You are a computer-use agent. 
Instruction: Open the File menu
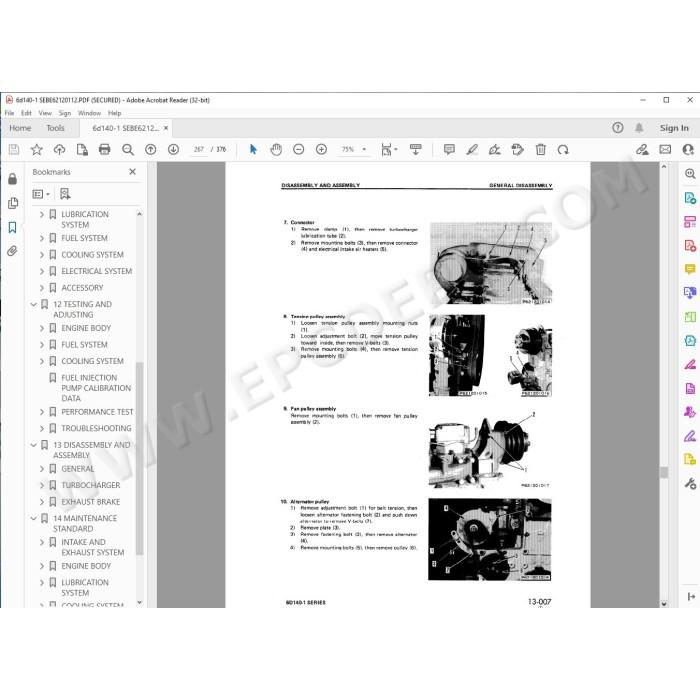(x=9, y=113)
